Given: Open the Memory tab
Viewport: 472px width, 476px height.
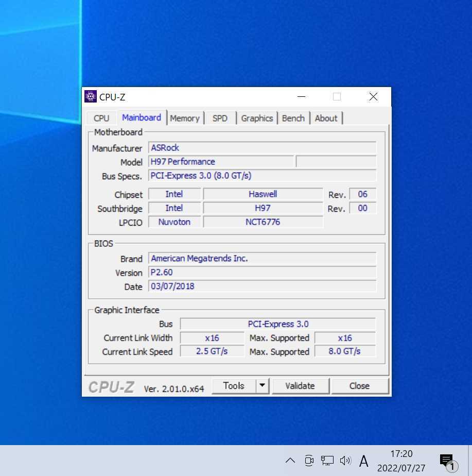Looking at the screenshot, I should click(x=185, y=118).
